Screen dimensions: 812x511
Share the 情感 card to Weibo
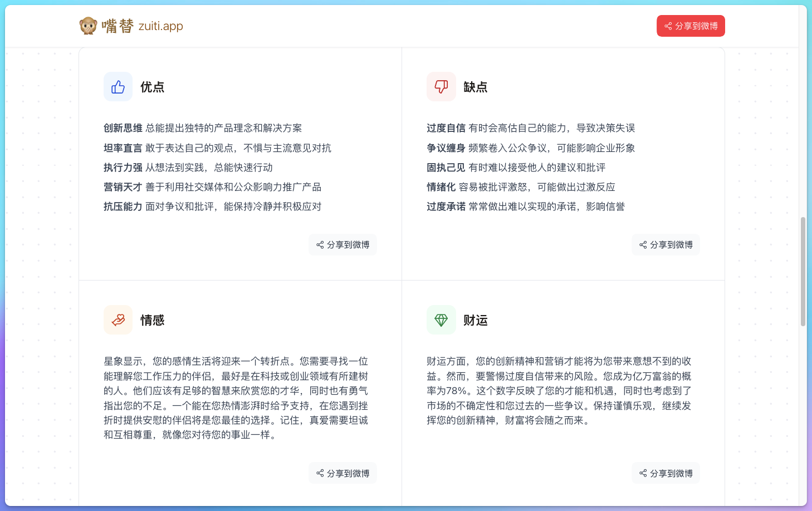point(343,473)
